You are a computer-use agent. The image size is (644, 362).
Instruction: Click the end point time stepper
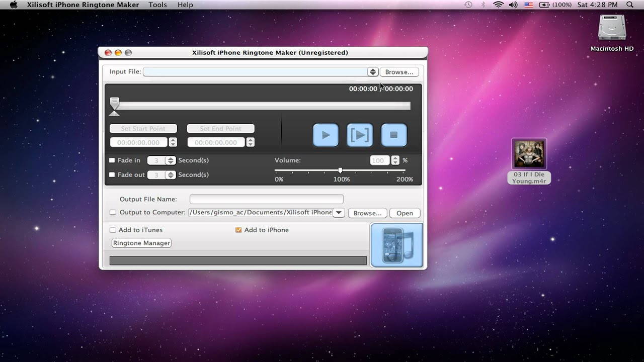pos(251,142)
